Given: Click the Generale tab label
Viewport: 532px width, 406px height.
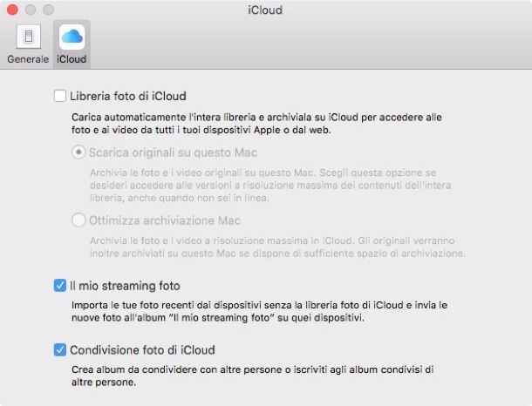Looking at the screenshot, I should (28, 59).
